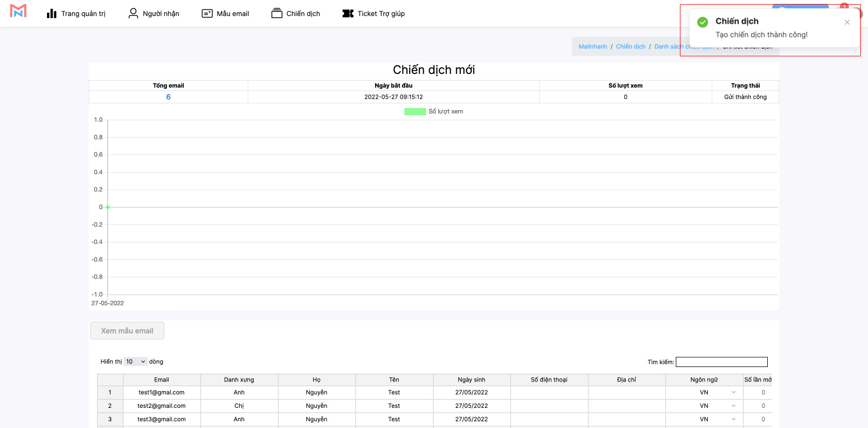Click the ticket icon for Trợ giúp
Image resolution: width=868 pixels, height=428 pixels.
coord(348,13)
